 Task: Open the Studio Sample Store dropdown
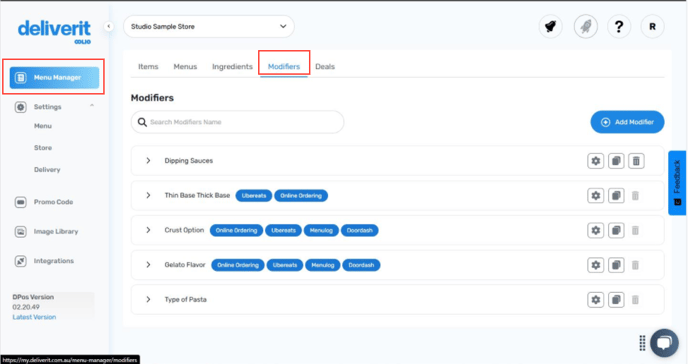[x=209, y=27]
